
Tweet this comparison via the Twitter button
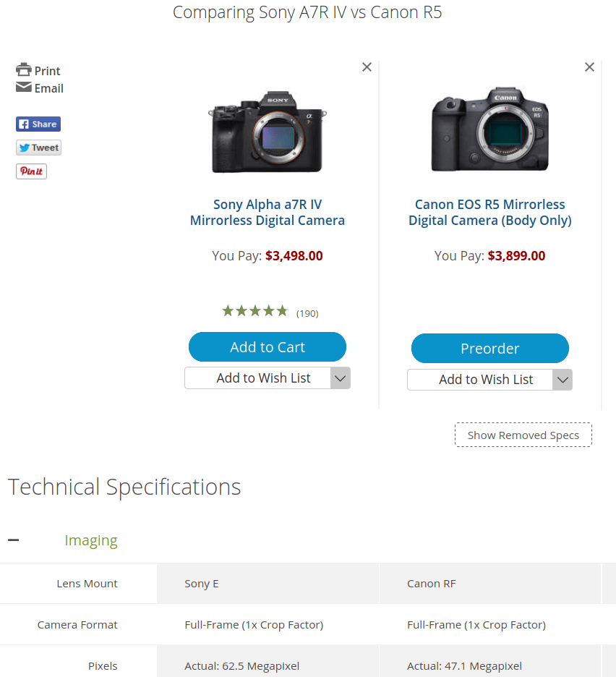38,147
